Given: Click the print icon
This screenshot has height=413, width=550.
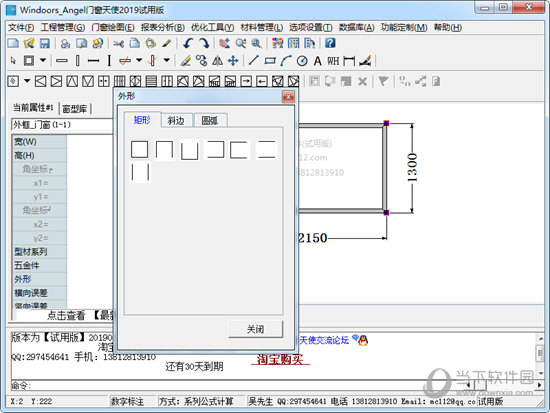Looking at the screenshot, I should 65,43.
